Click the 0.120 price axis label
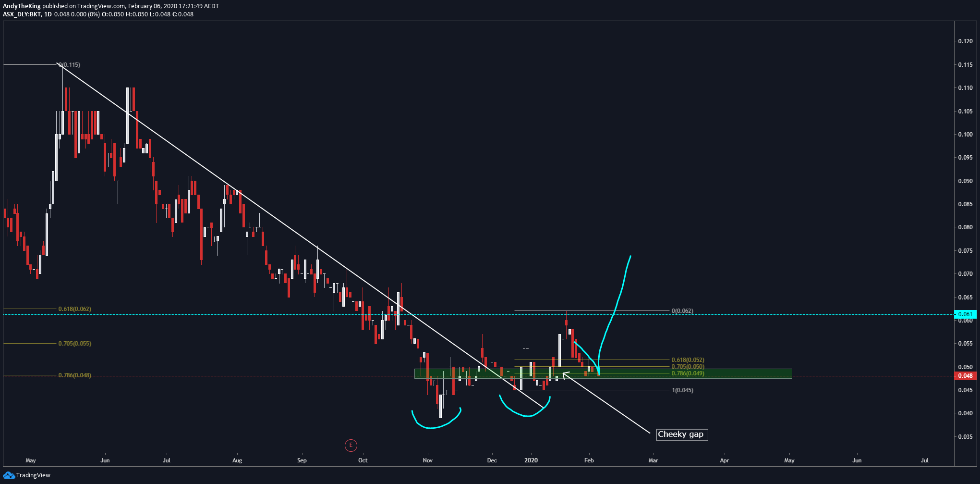The height and width of the screenshot is (484, 980). (965, 41)
